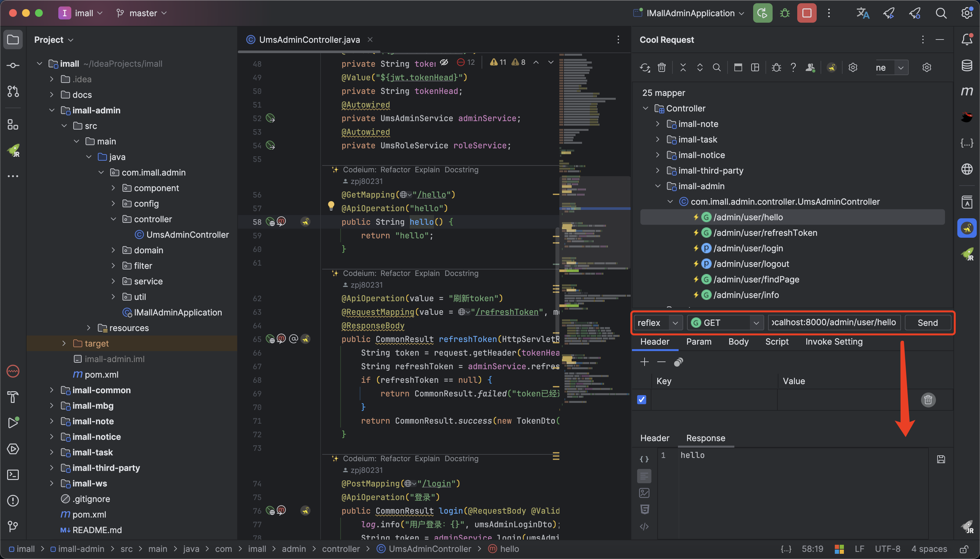
Task: Click the trash icon in Cool Request toolbar
Action: tap(661, 68)
